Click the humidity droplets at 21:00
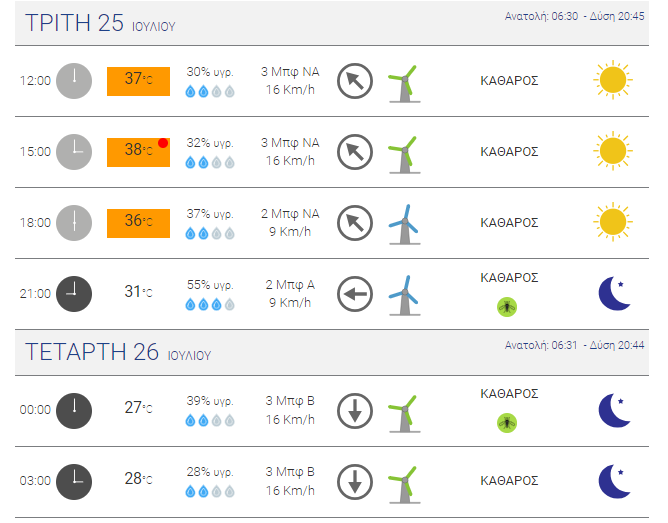This screenshot has width=668, height=523. click(x=210, y=304)
